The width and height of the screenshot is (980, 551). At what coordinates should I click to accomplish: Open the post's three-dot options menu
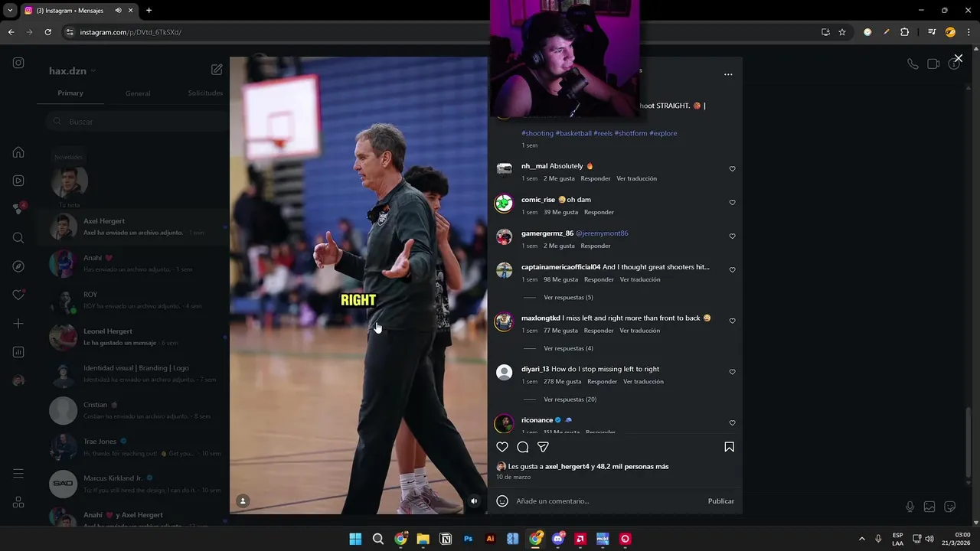click(728, 74)
